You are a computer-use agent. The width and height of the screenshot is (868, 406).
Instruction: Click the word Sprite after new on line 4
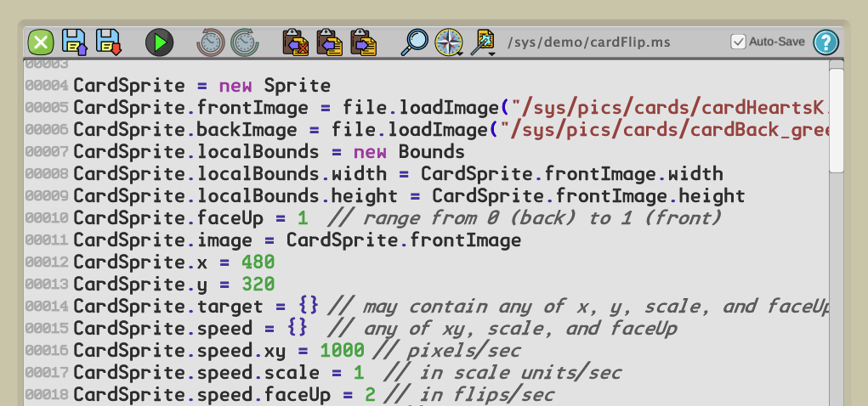coord(297,86)
